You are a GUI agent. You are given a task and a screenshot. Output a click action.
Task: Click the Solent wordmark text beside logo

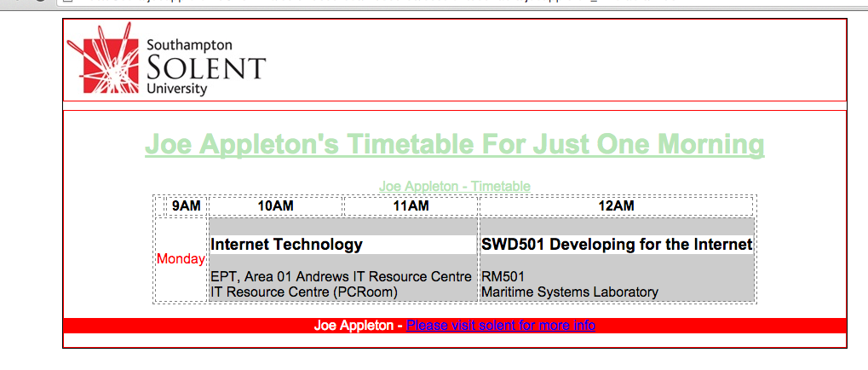(x=205, y=66)
